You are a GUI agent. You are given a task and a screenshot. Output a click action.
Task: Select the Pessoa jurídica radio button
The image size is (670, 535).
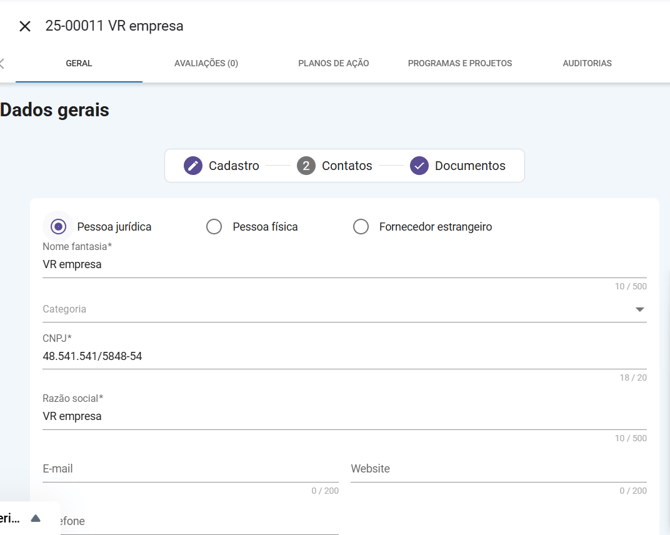[59, 227]
